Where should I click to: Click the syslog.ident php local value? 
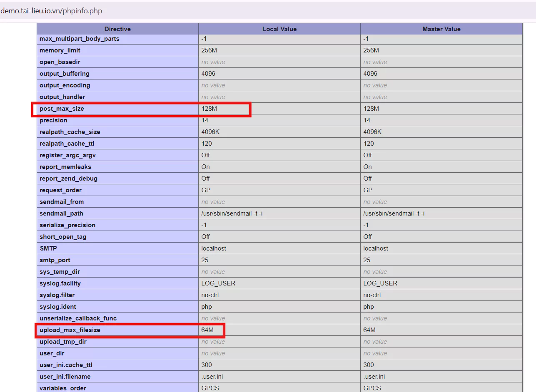tap(207, 307)
